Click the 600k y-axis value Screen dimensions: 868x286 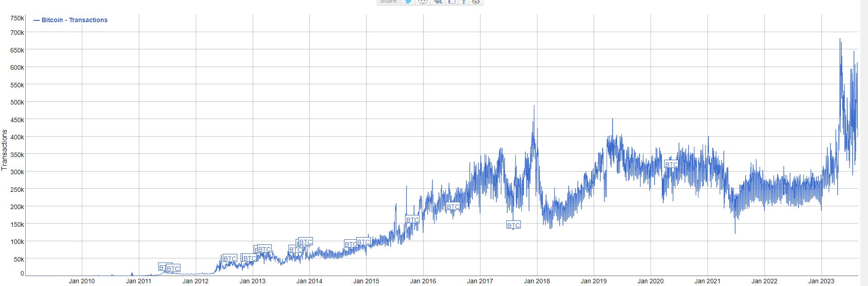point(17,67)
